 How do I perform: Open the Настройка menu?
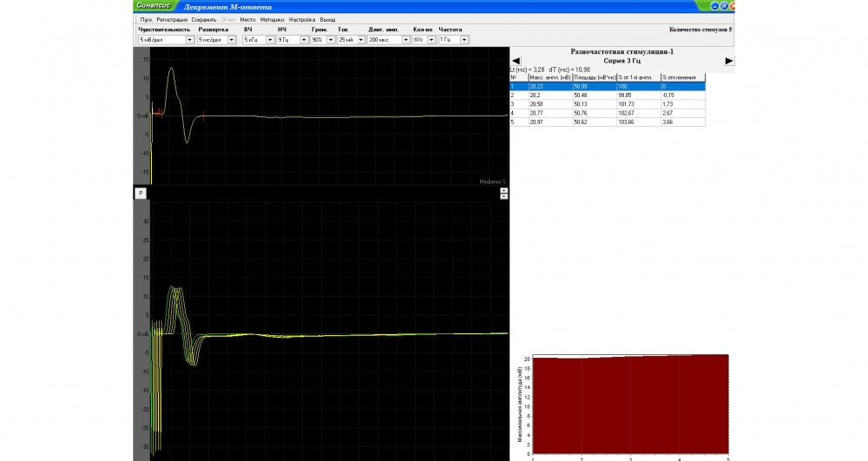(302, 19)
